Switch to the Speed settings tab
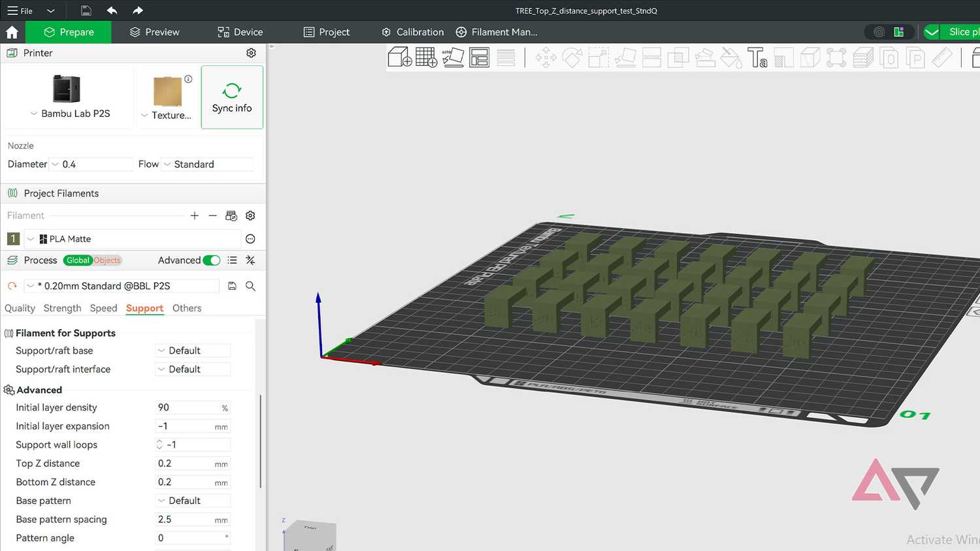 (x=103, y=308)
